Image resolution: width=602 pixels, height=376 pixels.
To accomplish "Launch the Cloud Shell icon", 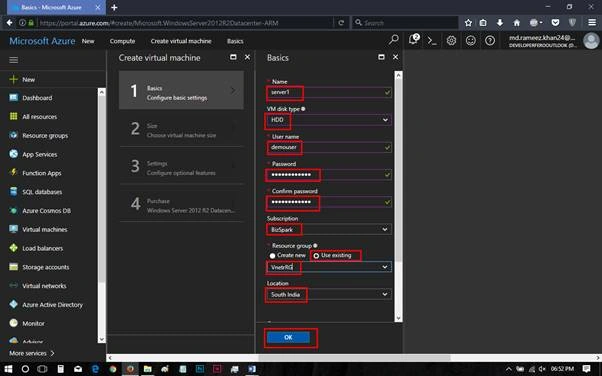I will [x=432, y=41].
